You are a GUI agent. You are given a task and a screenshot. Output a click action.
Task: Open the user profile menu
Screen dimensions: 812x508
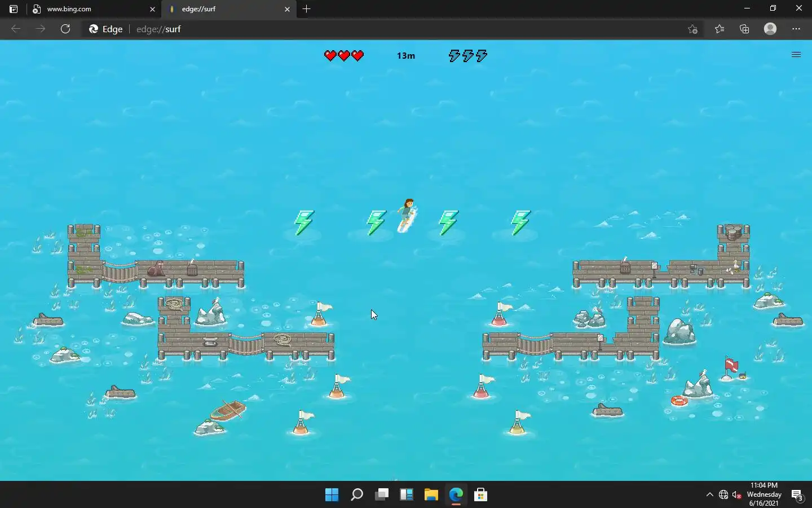770,29
